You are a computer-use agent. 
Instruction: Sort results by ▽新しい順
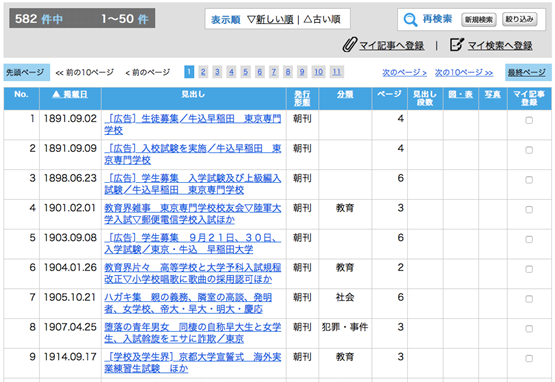click(270, 19)
